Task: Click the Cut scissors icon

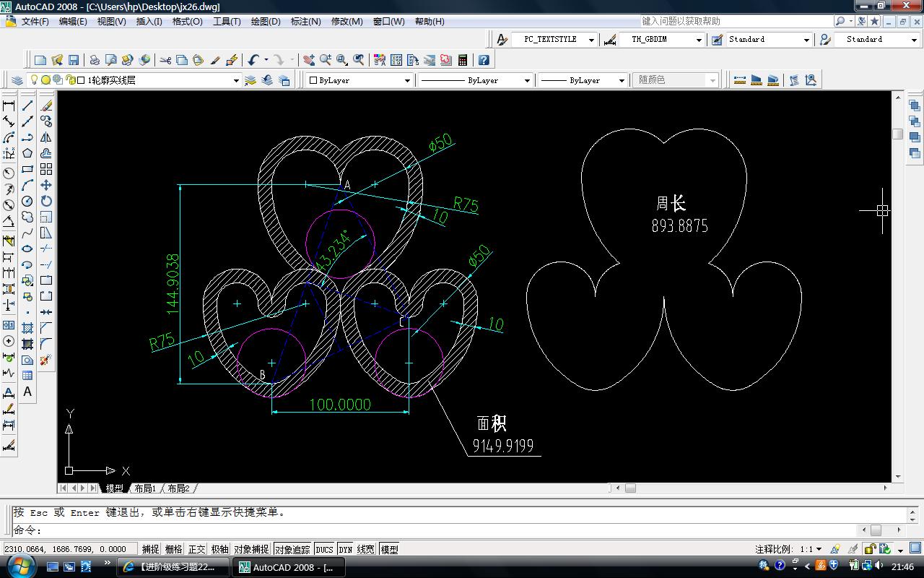Action: (165, 60)
